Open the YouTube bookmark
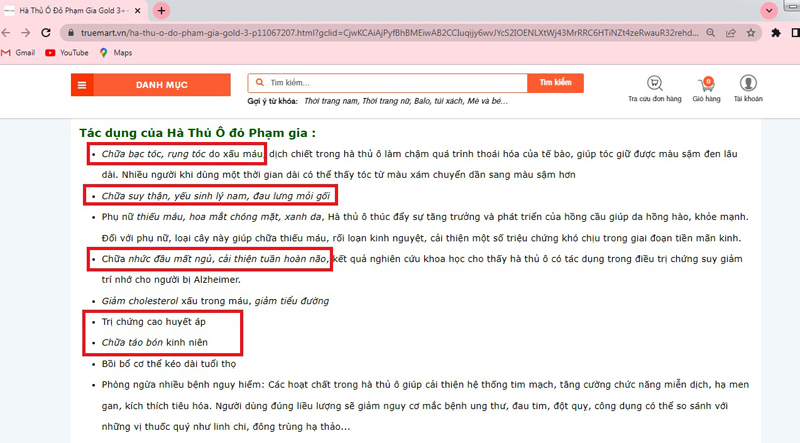Viewport: 800px width, 443px height. tap(66, 52)
